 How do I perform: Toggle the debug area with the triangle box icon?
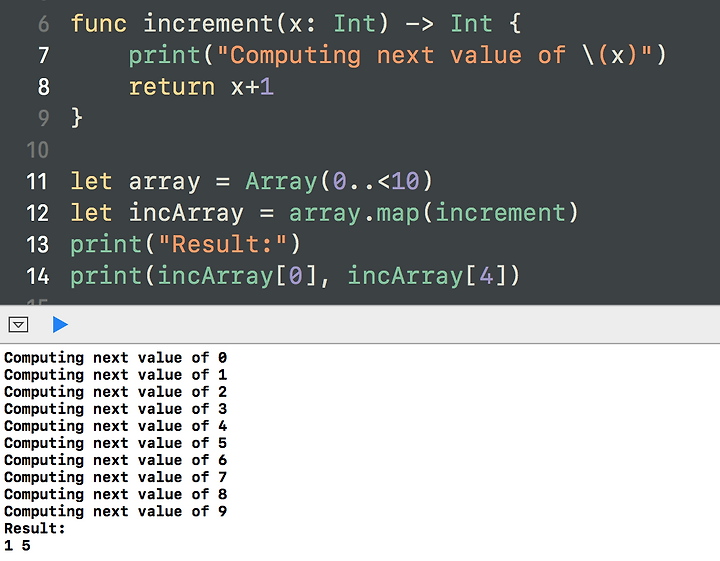pyautogui.click(x=18, y=325)
